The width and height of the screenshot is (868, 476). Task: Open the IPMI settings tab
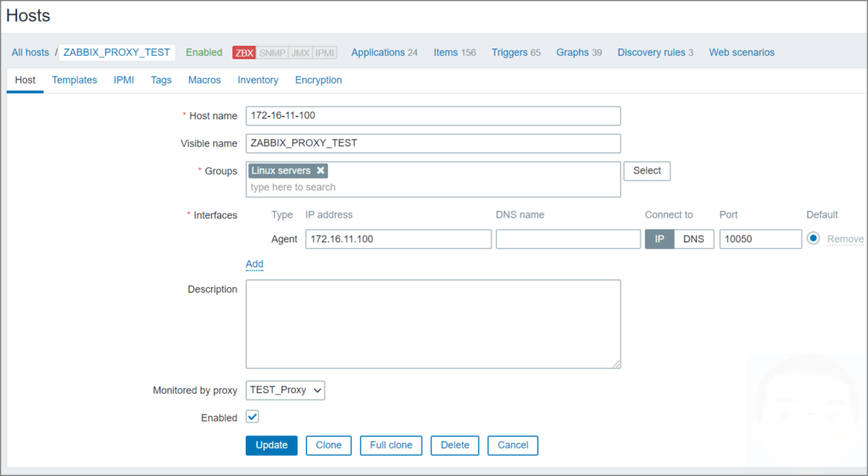(x=124, y=80)
